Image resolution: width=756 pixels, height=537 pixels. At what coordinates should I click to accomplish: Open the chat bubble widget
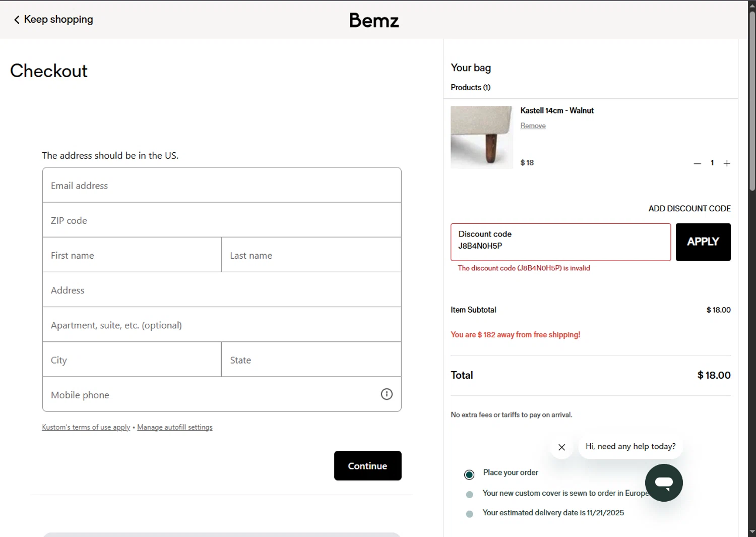coord(664,483)
